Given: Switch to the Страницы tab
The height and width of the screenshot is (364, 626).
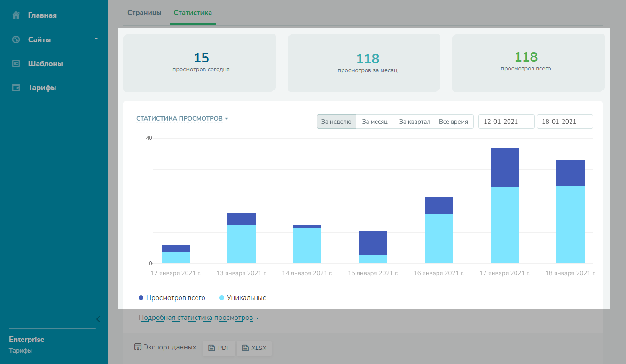Looking at the screenshot, I should pos(144,13).
